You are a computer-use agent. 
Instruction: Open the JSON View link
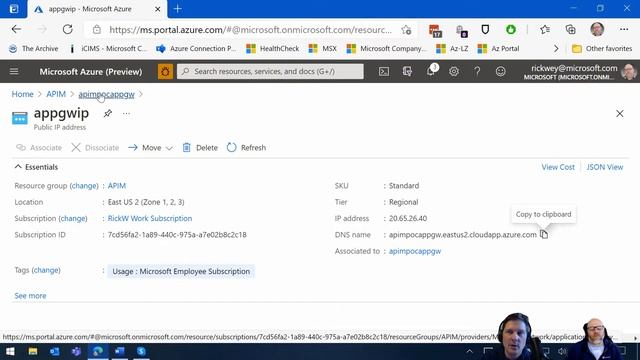coord(604,167)
